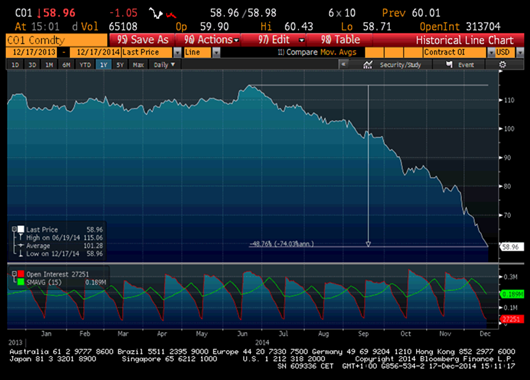The width and height of the screenshot is (530, 380).
Task: Click the red down arrow beside 58.96
Action: pyautogui.click(x=39, y=14)
